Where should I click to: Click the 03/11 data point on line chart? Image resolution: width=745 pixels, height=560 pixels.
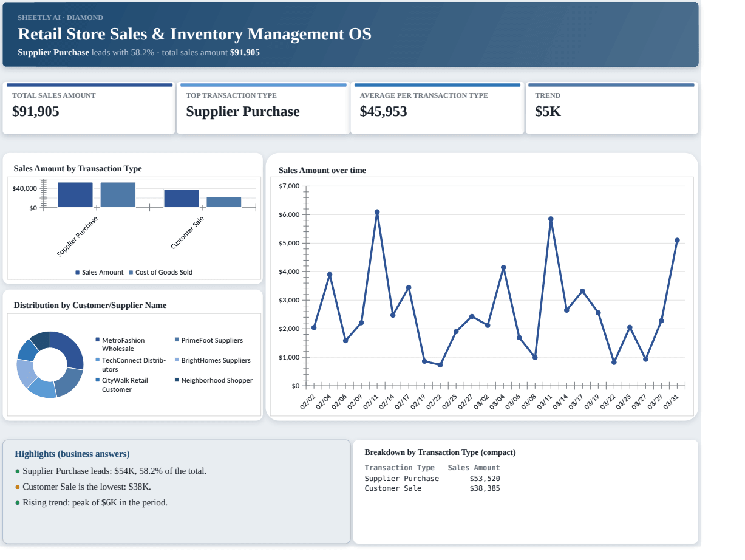point(551,219)
